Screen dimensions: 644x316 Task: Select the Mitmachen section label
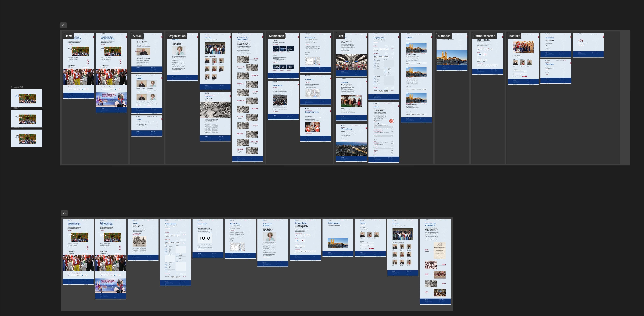[276, 36]
